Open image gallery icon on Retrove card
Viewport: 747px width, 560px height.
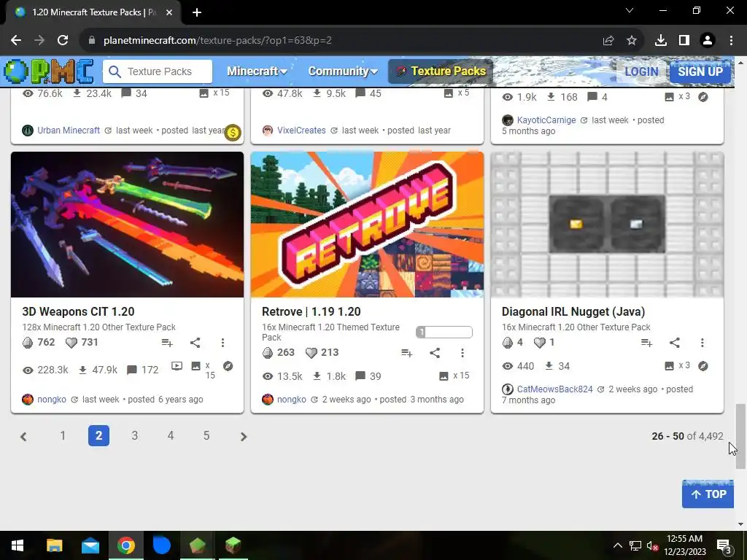pos(444,376)
